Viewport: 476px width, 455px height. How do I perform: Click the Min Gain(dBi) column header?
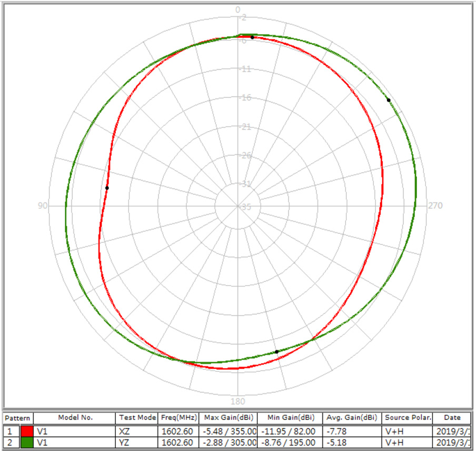pos(290,418)
